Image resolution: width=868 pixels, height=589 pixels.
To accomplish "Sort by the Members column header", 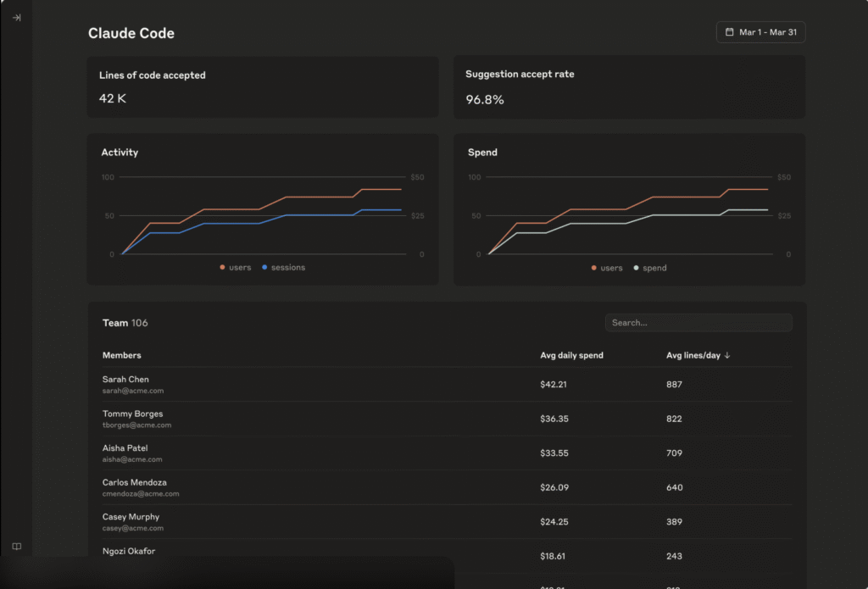I will [122, 355].
